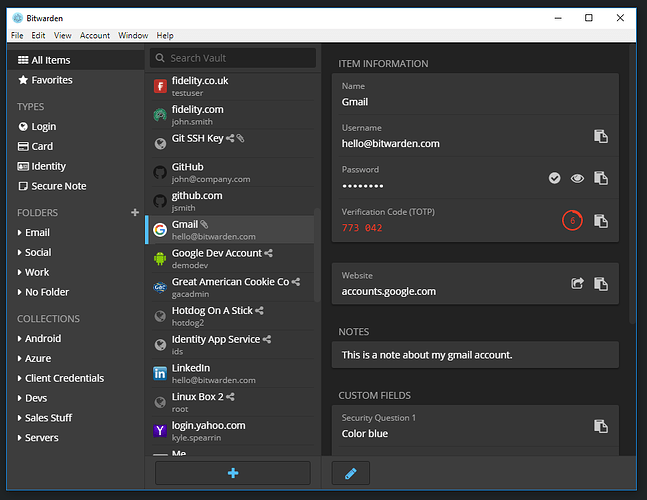The image size is (647, 500).
Task: Click the item details scrollbar
Action: click(x=632, y=184)
